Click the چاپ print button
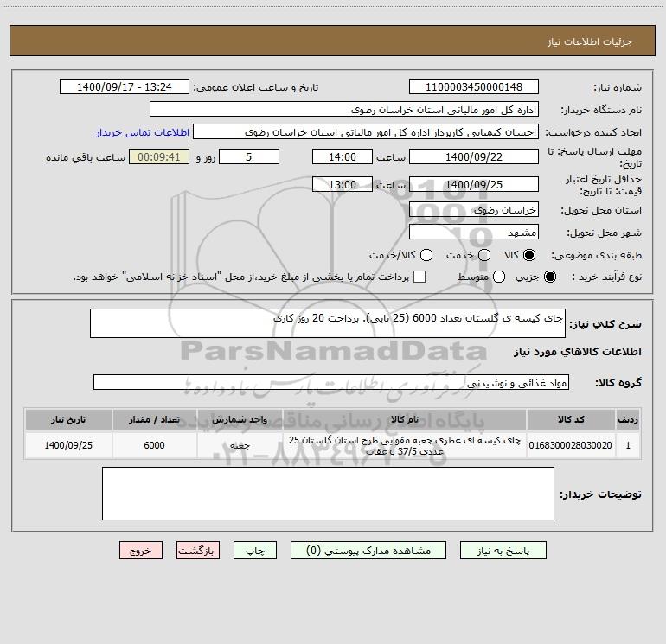 pyautogui.click(x=255, y=551)
